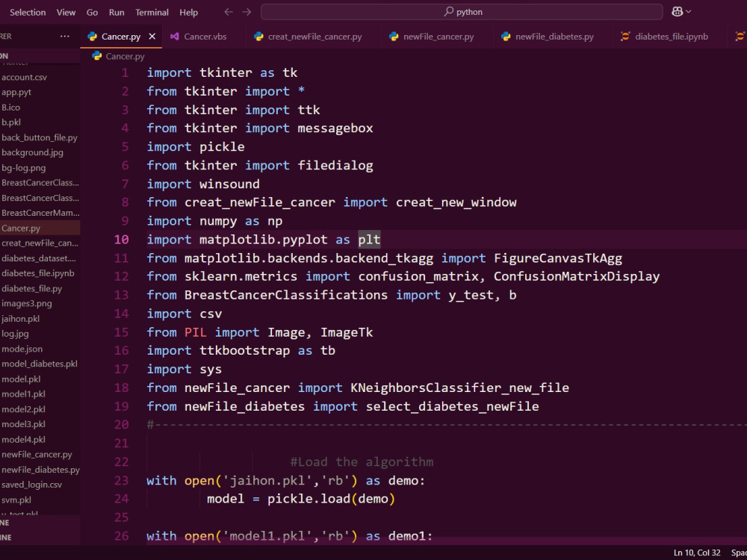Screen dimensions: 747x560
Task: Open the Help menu
Action: [188, 13]
